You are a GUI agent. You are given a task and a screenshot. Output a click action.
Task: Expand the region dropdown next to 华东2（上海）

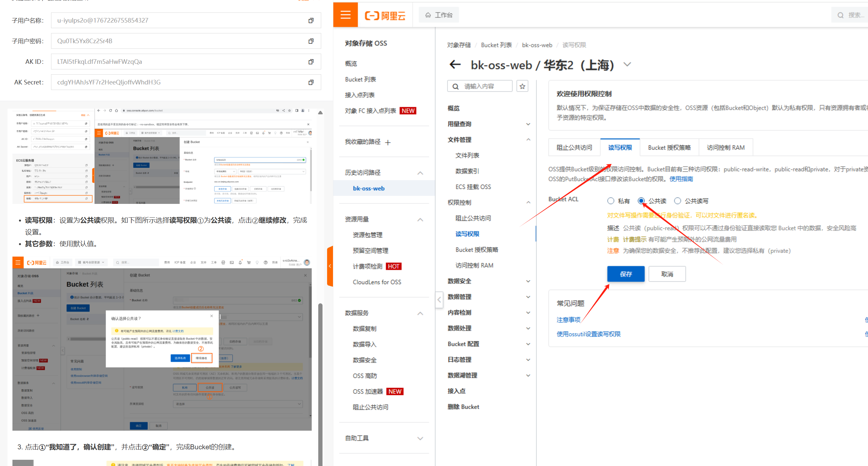(x=627, y=64)
